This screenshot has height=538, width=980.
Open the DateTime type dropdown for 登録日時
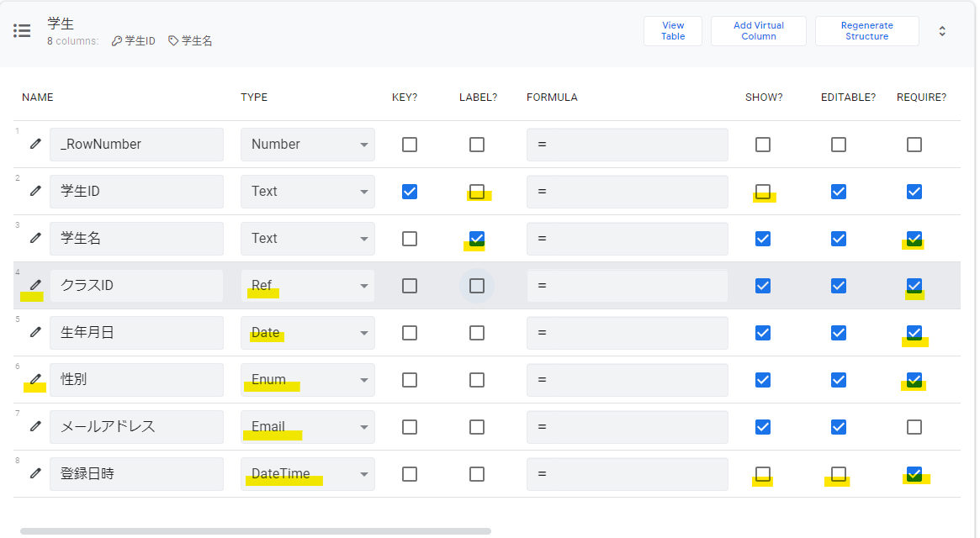coord(308,474)
